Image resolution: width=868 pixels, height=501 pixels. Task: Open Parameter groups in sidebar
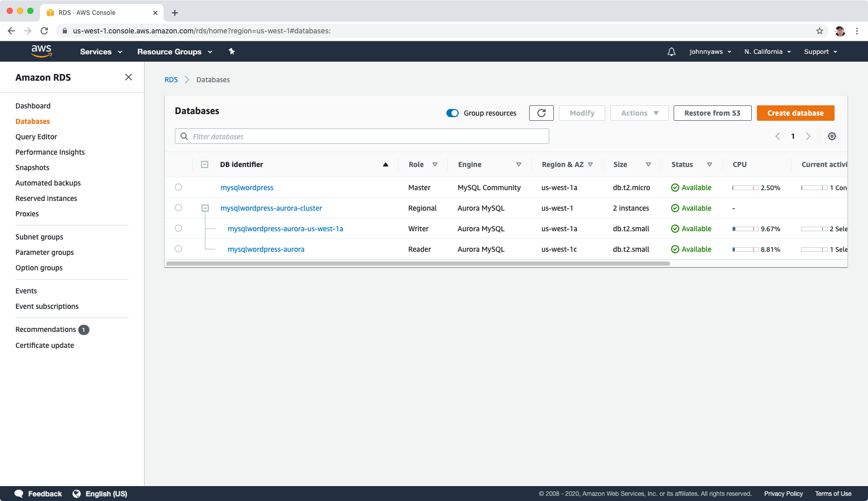coord(45,252)
